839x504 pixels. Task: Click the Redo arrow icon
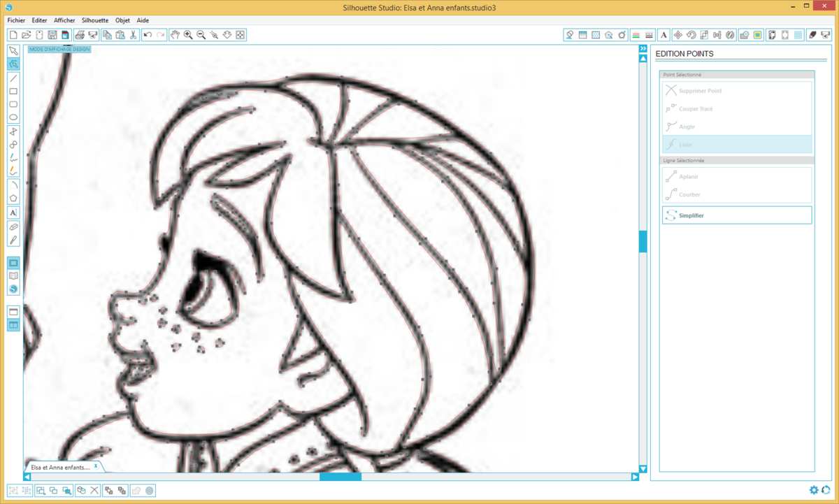tap(161, 34)
